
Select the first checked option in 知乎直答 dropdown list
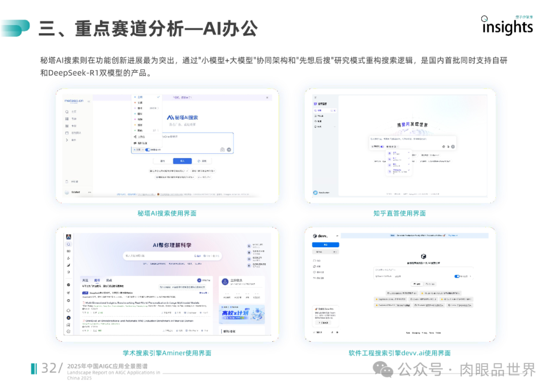[x=399, y=154]
